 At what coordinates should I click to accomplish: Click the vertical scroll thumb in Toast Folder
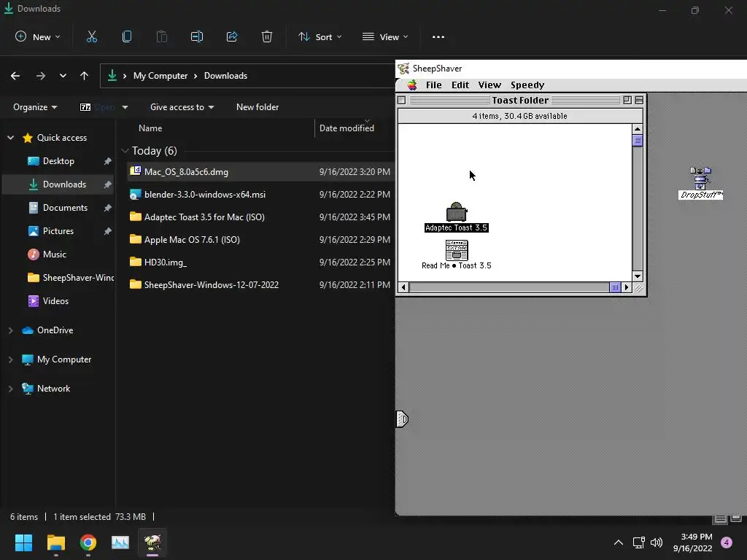(638, 141)
